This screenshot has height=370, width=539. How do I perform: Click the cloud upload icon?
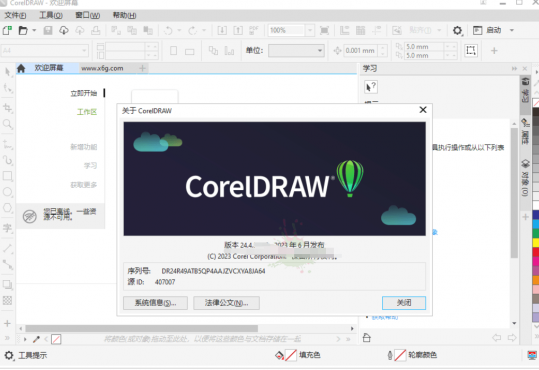point(80,31)
